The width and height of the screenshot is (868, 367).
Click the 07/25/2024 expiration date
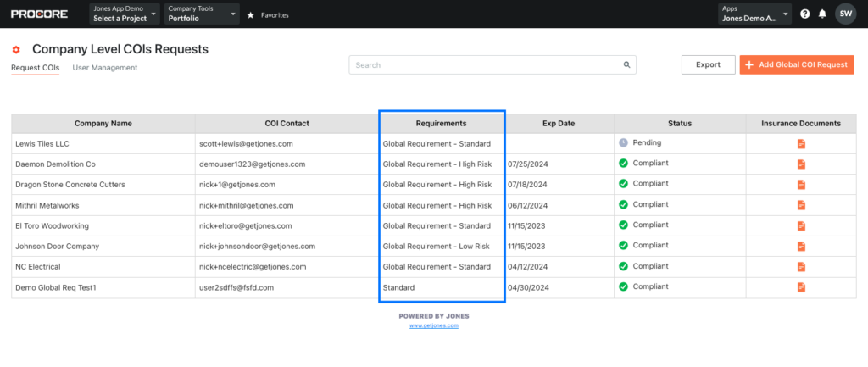527,164
